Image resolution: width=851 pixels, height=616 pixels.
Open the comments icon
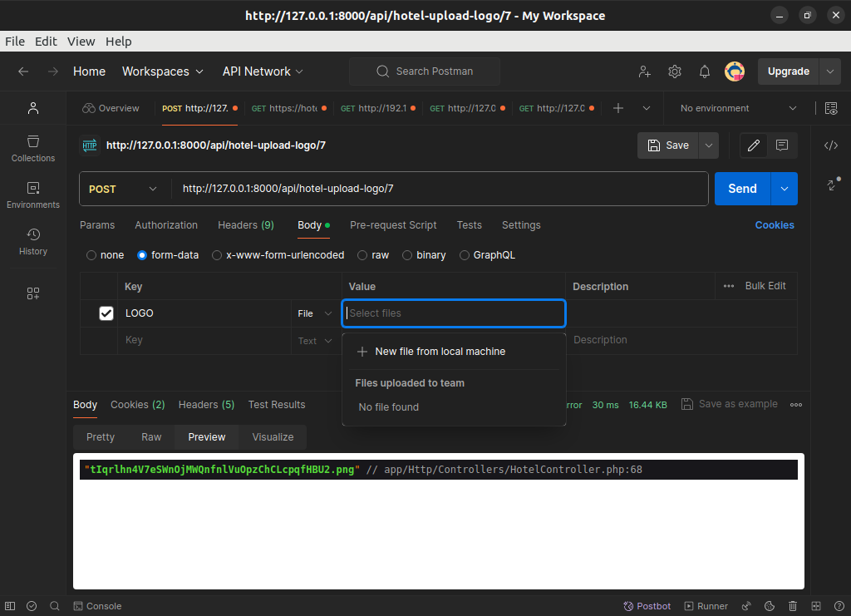coord(781,145)
